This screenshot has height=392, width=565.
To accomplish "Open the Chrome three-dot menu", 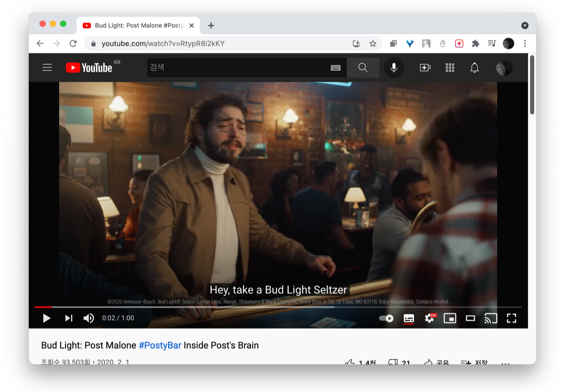I will (525, 43).
